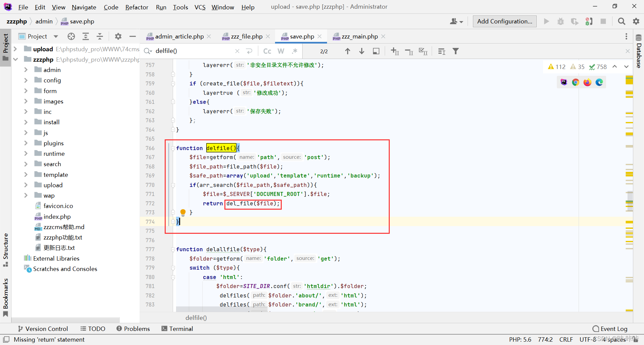Open the Problems tool window

(133, 329)
